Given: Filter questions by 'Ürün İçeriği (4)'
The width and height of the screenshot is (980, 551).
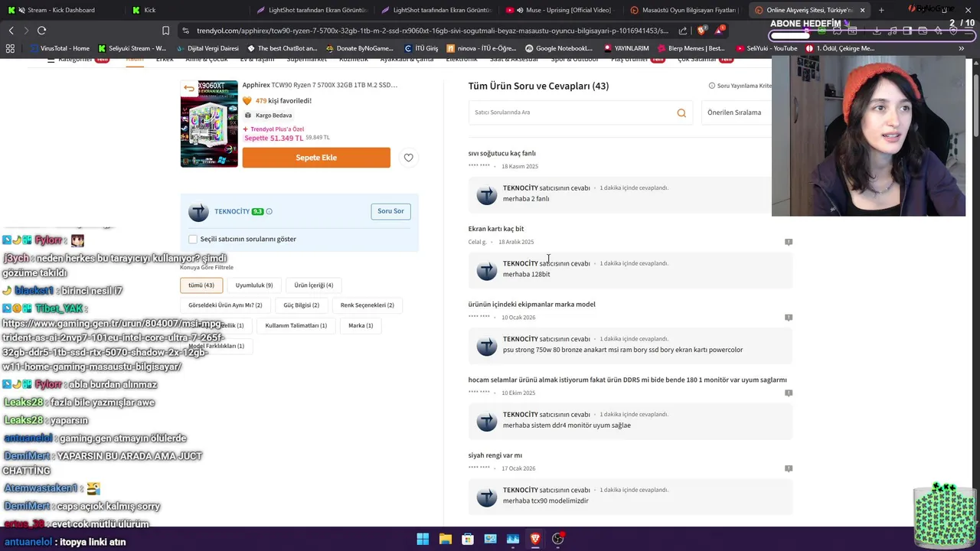Looking at the screenshot, I should [x=314, y=285].
